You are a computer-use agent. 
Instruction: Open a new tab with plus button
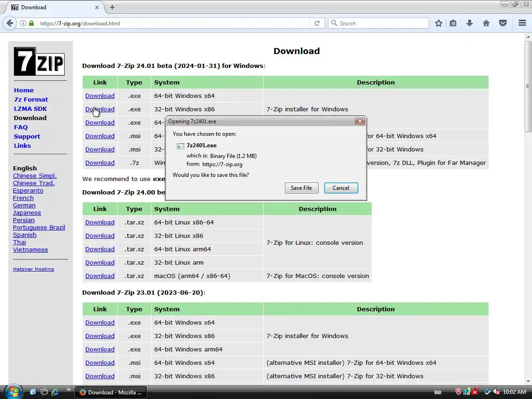(112, 7)
